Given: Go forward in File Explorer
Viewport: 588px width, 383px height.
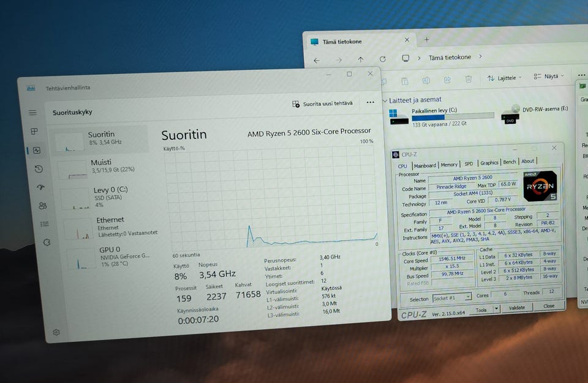Looking at the screenshot, I should 339,60.
